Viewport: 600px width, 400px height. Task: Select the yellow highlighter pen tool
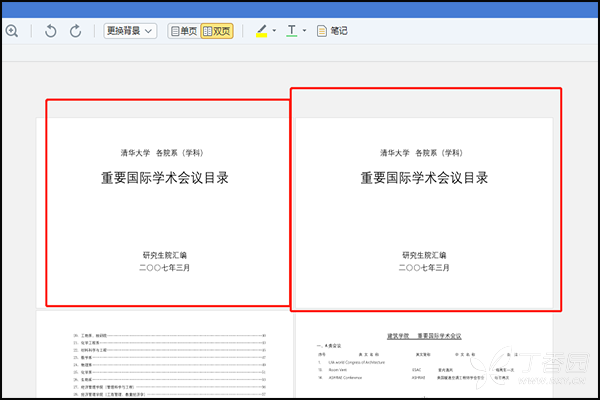coord(261,30)
